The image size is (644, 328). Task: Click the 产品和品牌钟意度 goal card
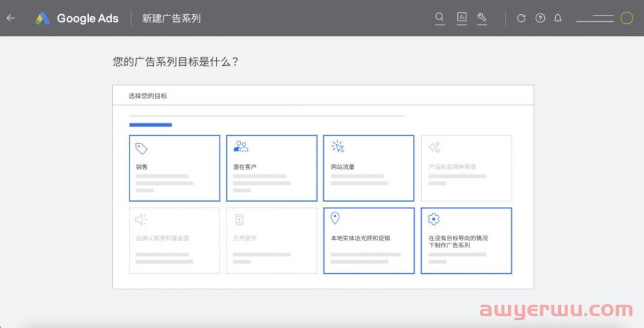pyautogui.click(x=466, y=168)
